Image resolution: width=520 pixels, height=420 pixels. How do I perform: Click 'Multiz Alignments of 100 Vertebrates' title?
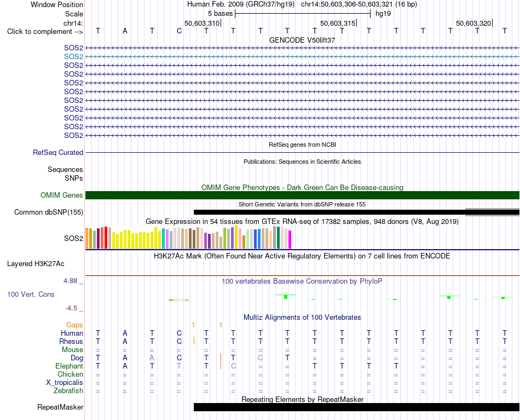pos(302,318)
